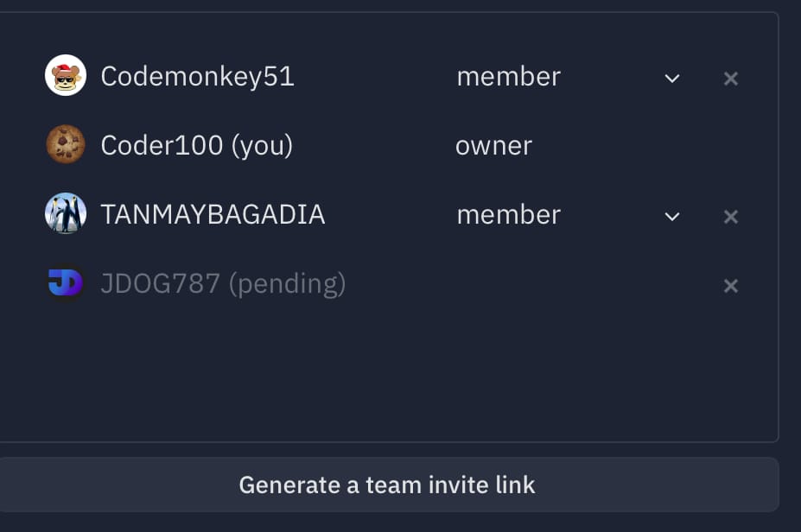
Task: Open TANMAYBAGADIA's penguin avatar
Action: 66,213
